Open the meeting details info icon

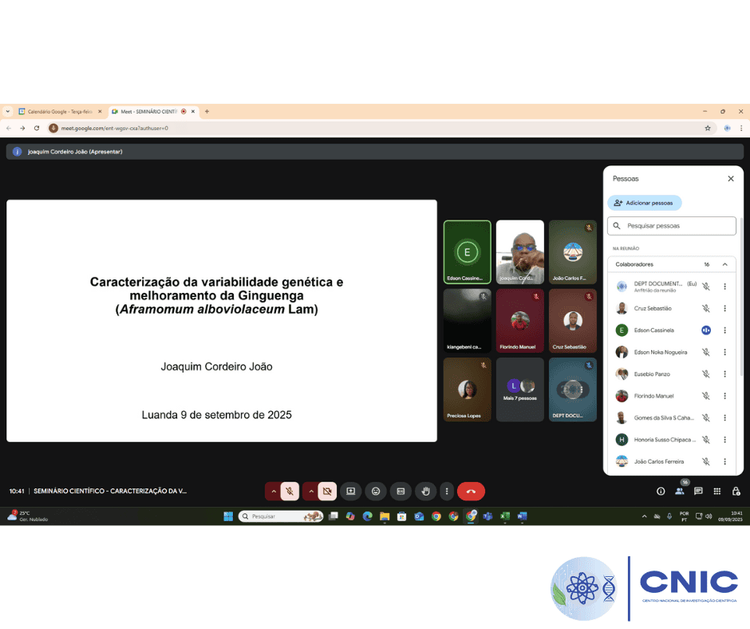(660, 491)
